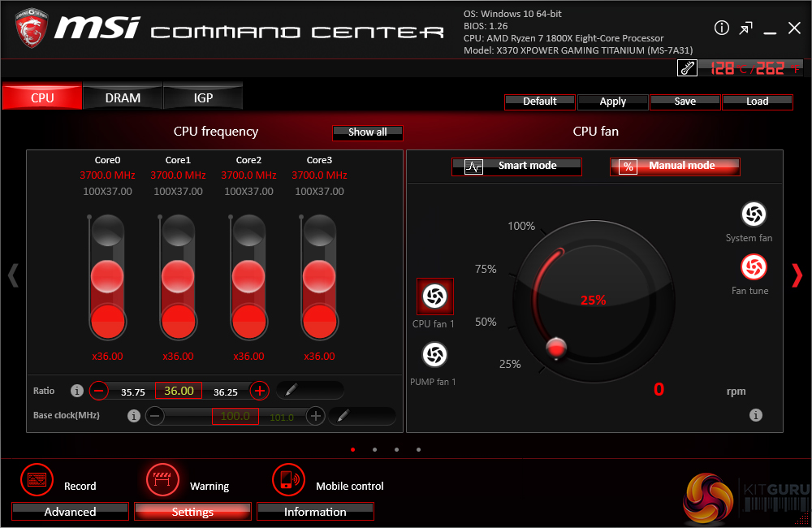
Task: Close the Command Center window
Action: coord(794,28)
